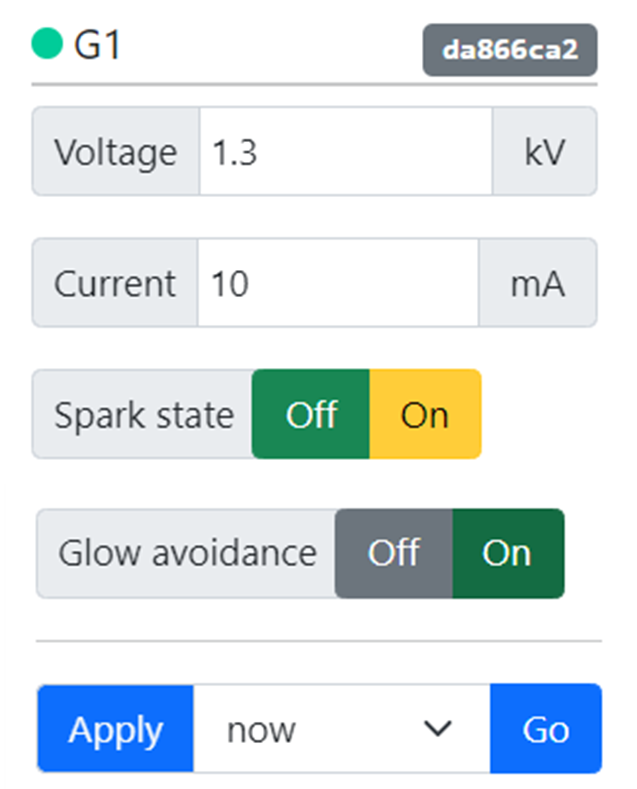The width and height of the screenshot is (637, 789).
Task: Click the divider line above Apply
Action: pyautogui.click(x=319, y=640)
